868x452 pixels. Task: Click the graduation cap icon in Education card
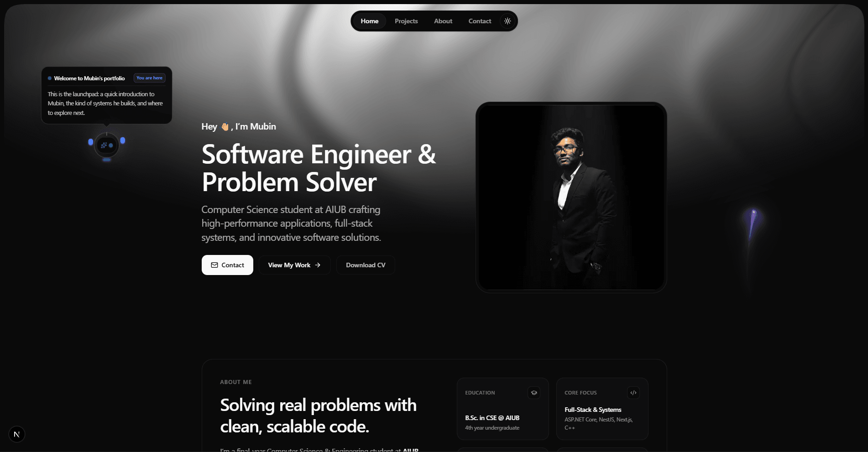point(534,393)
